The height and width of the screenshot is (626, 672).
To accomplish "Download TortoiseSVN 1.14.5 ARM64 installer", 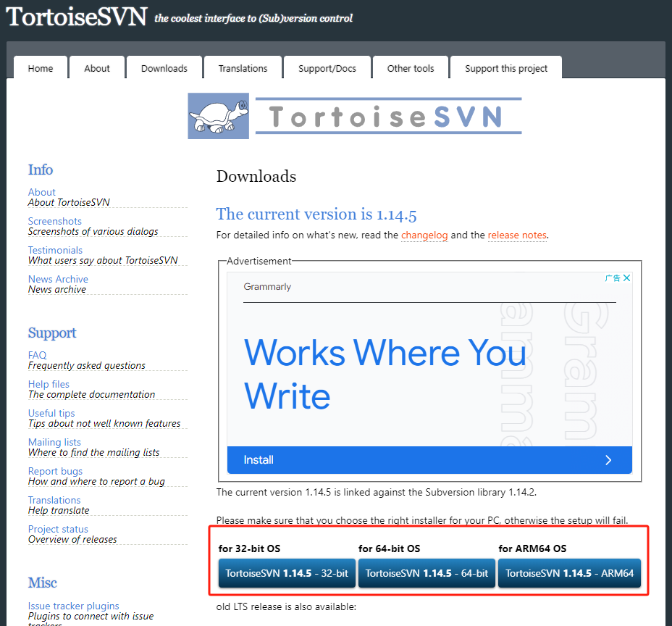I will pos(569,573).
